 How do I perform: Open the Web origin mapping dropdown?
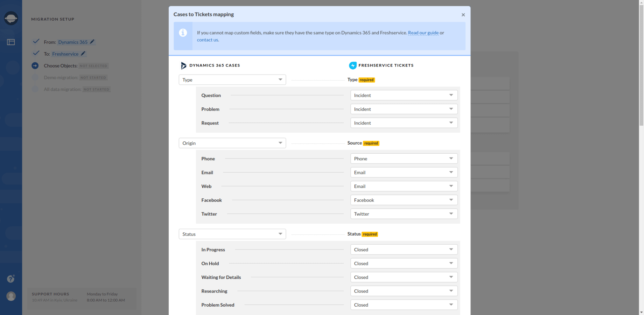click(404, 186)
